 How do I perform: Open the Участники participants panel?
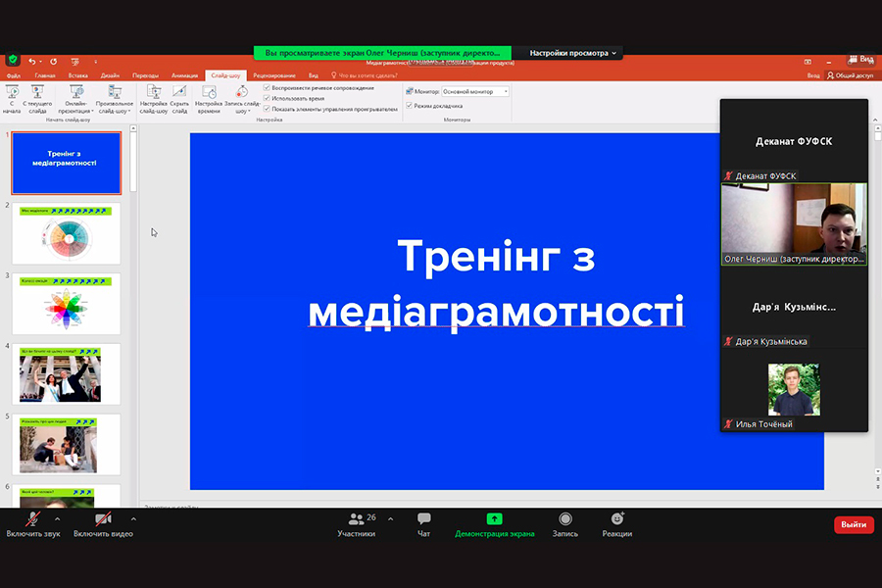357,519
